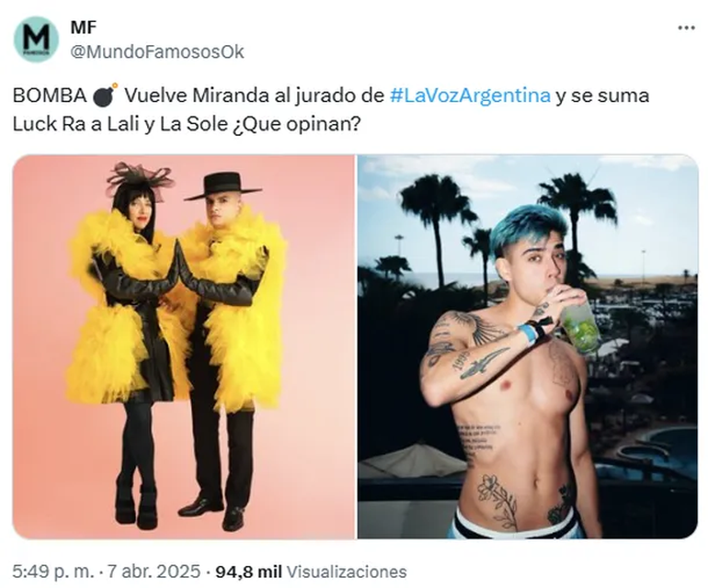
Task: Click the black bow headpiece in left photo
Action: [141, 178]
